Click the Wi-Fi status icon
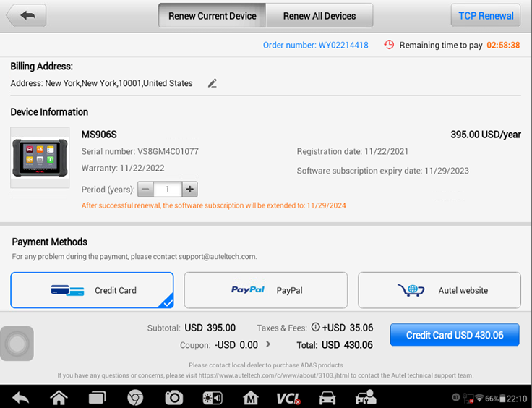This screenshot has width=532, height=408. point(479,398)
